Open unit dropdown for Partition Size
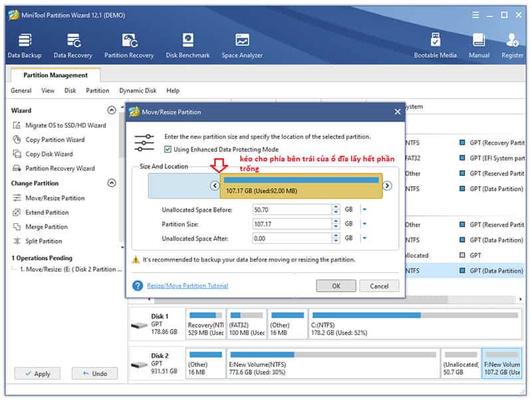The width and height of the screenshot is (532, 400). click(x=364, y=224)
